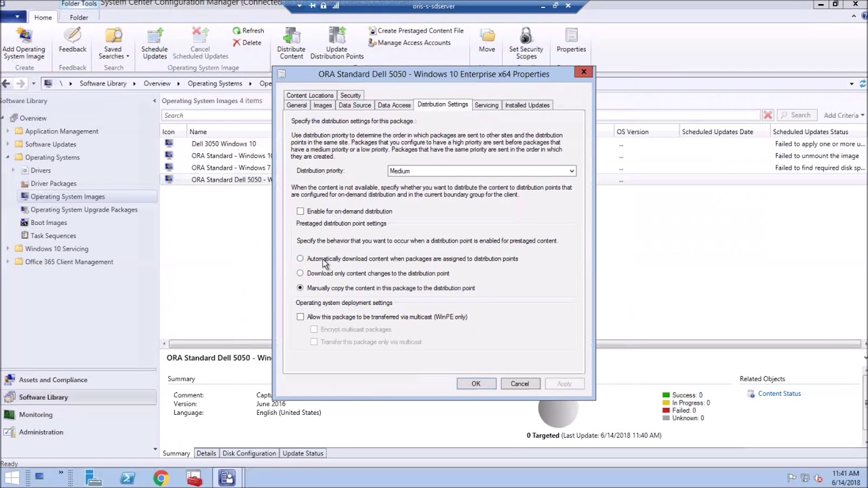Viewport: 868px width, 488px height.
Task: Click Create Prestaged Content File
Action: tap(416, 30)
